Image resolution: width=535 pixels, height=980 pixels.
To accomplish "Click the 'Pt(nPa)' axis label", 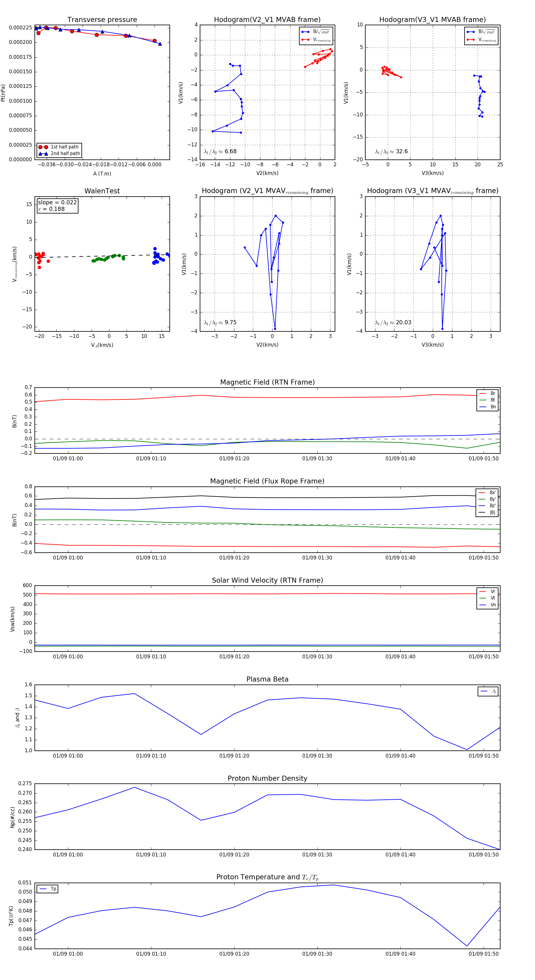I will [3, 93].
